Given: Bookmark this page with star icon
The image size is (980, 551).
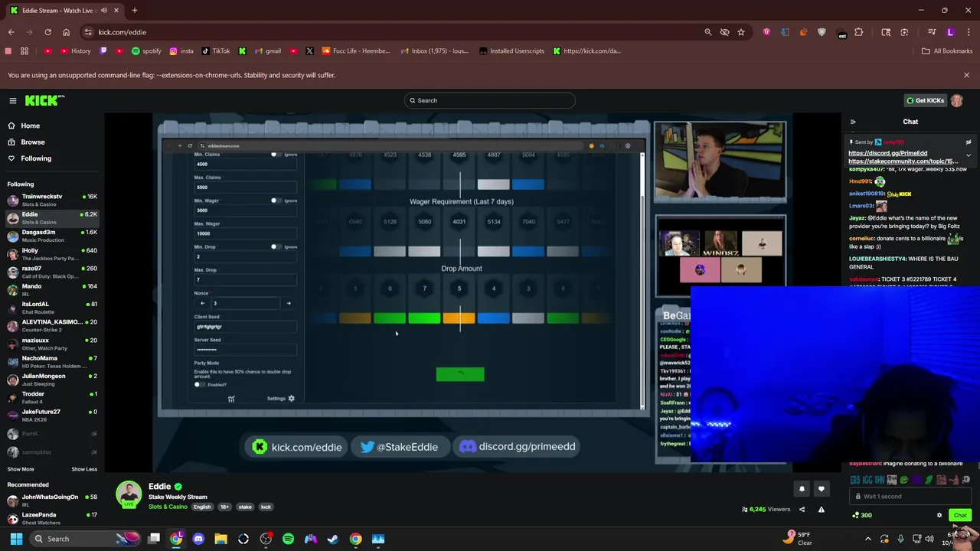Looking at the screenshot, I should pos(741,32).
